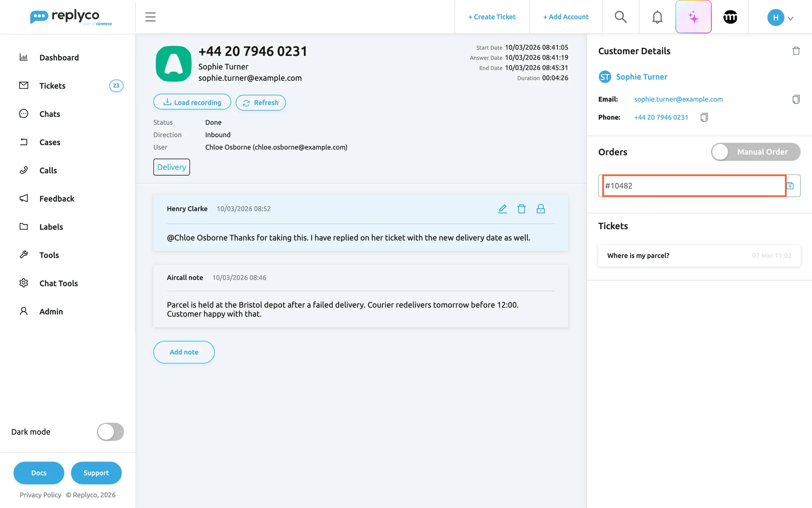Toggle Dark mode switch
The height and width of the screenshot is (508, 812).
tap(111, 432)
